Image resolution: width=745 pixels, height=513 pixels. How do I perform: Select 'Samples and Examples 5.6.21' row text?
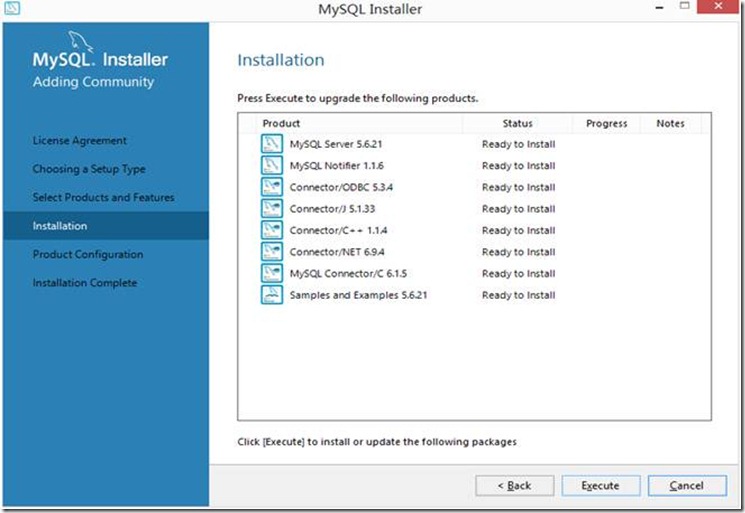[x=358, y=295]
